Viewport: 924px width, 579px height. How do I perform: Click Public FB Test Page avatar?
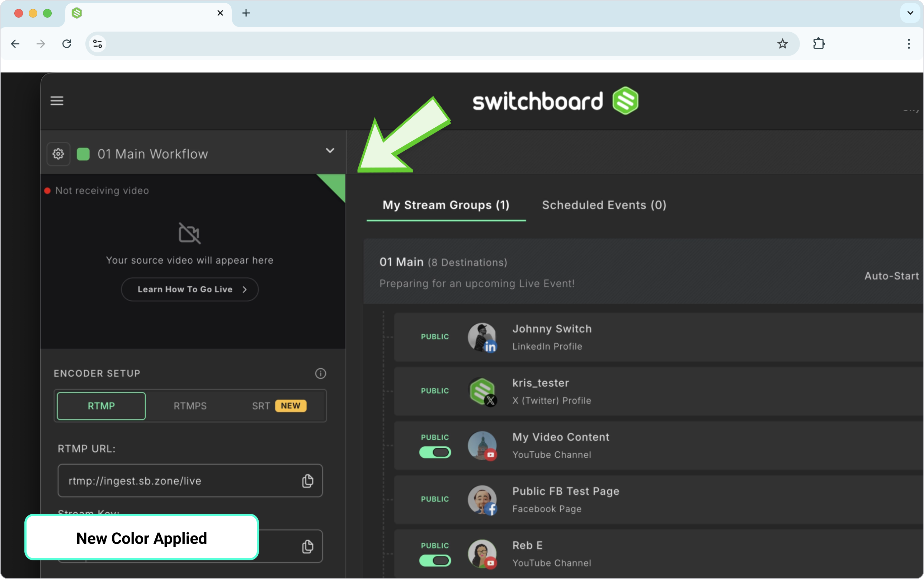[482, 500]
